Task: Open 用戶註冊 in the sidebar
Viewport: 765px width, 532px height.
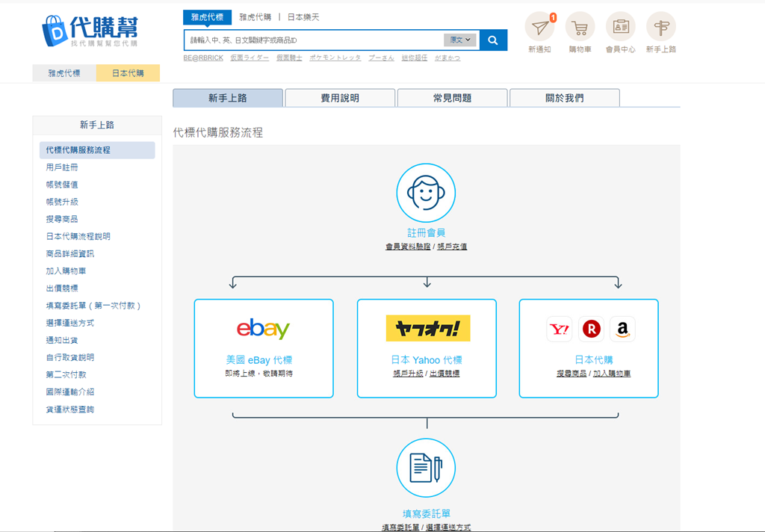Action: coord(62,167)
